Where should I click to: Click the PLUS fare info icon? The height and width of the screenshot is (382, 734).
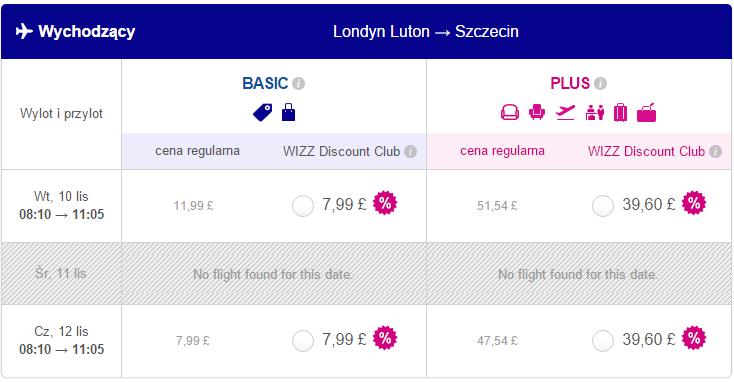[x=600, y=83]
